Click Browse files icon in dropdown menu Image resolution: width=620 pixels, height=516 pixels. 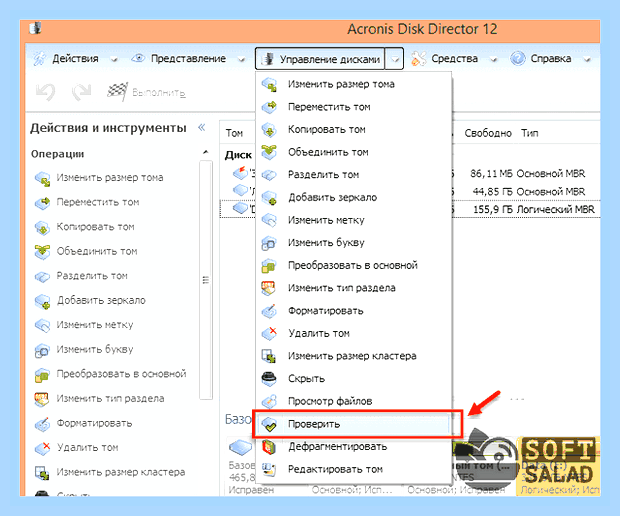tap(269, 401)
